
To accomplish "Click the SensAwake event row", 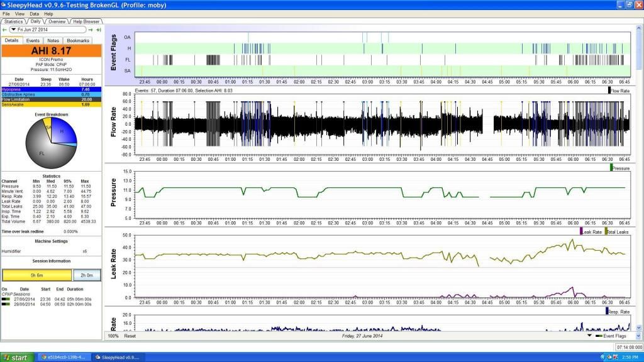I will 52,104.
